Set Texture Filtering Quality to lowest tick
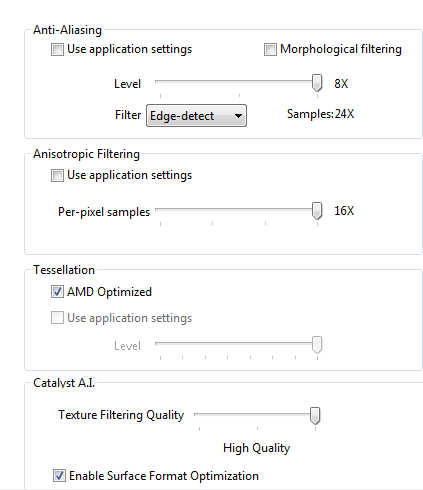The height and width of the screenshot is (490, 423). [x=199, y=414]
